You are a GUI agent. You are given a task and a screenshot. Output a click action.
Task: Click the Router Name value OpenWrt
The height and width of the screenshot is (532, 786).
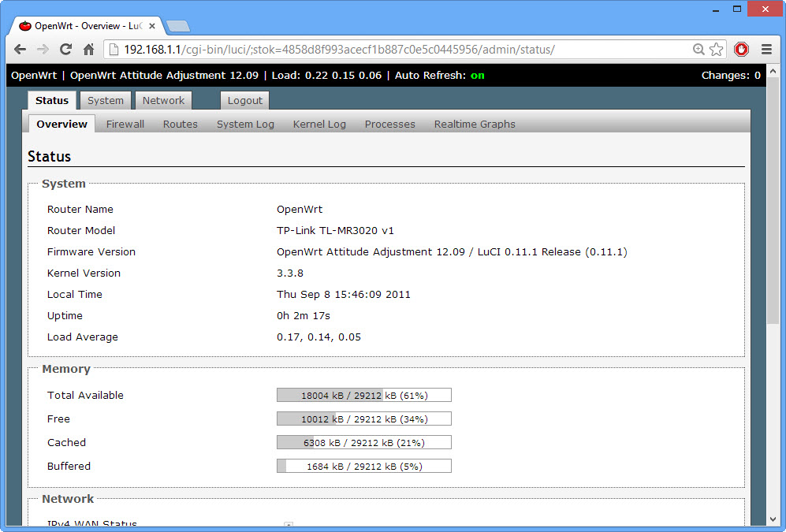[x=300, y=209]
